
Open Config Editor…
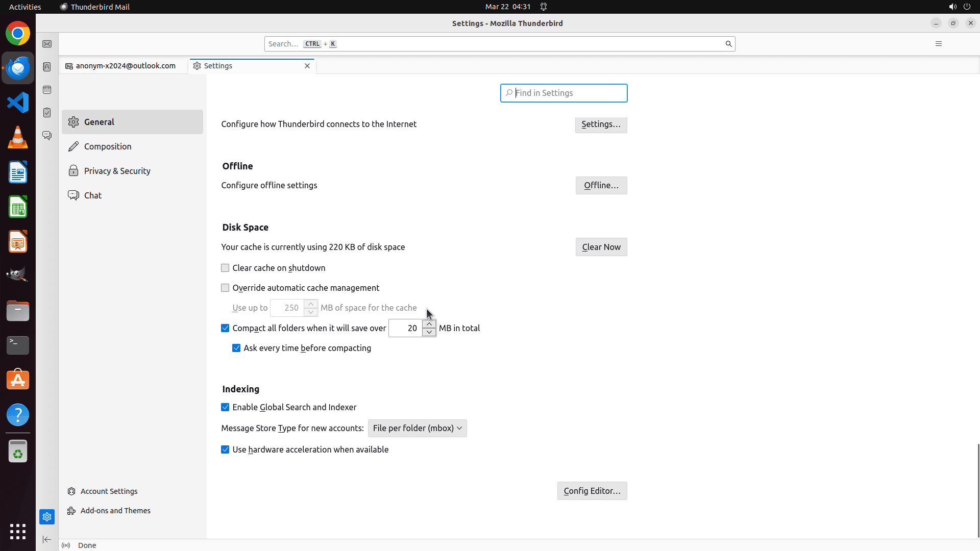pos(592,491)
